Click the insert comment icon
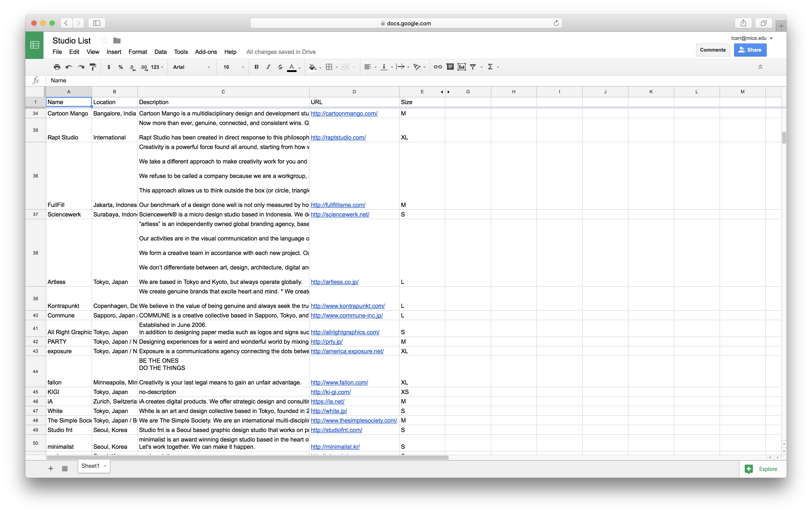The height and width of the screenshot is (514, 812). point(450,67)
